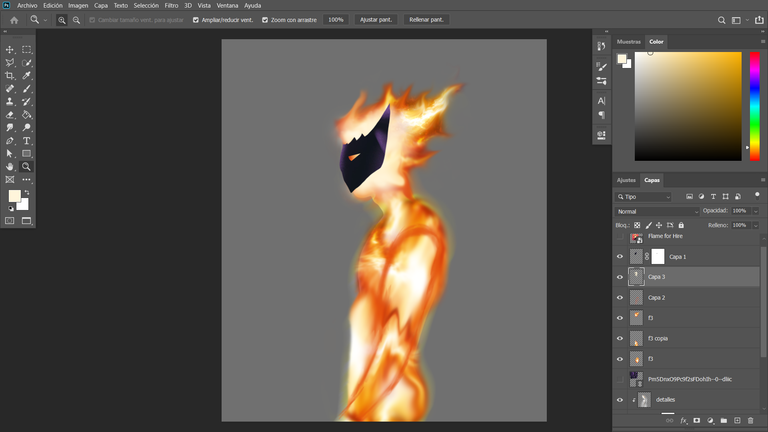The width and height of the screenshot is (768, 432).
Task: Select the Frame tool
Action: click(10, 180)
